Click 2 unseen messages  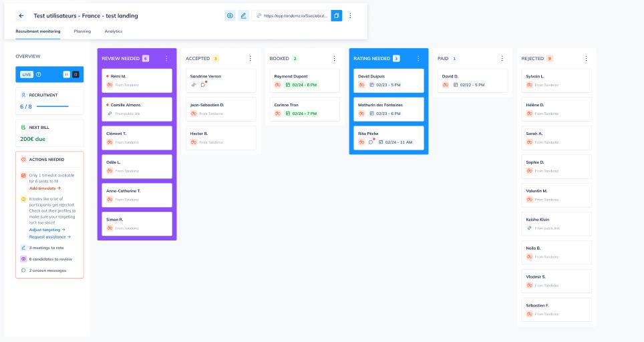tap(47, 270)
